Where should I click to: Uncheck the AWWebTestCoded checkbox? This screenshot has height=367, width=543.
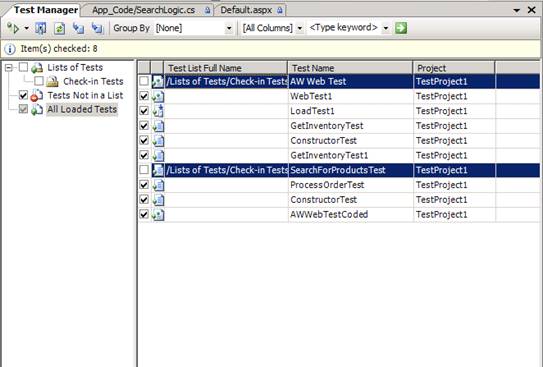[144, 214]
